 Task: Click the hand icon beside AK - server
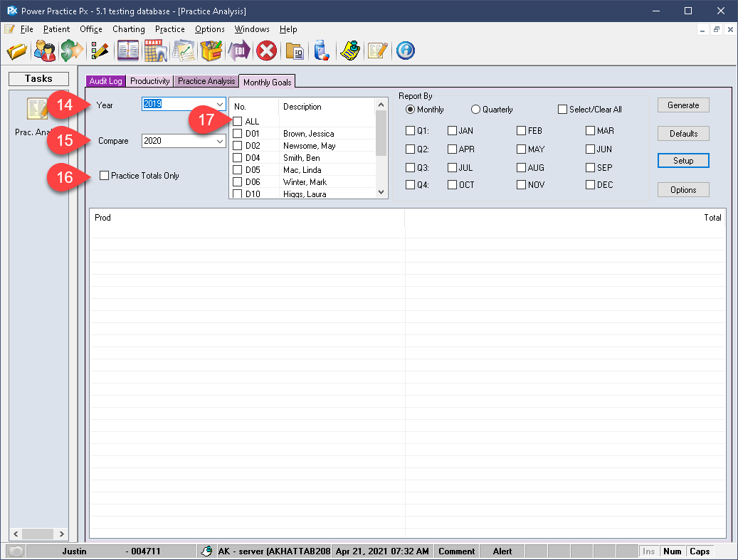tap(206, 551)
